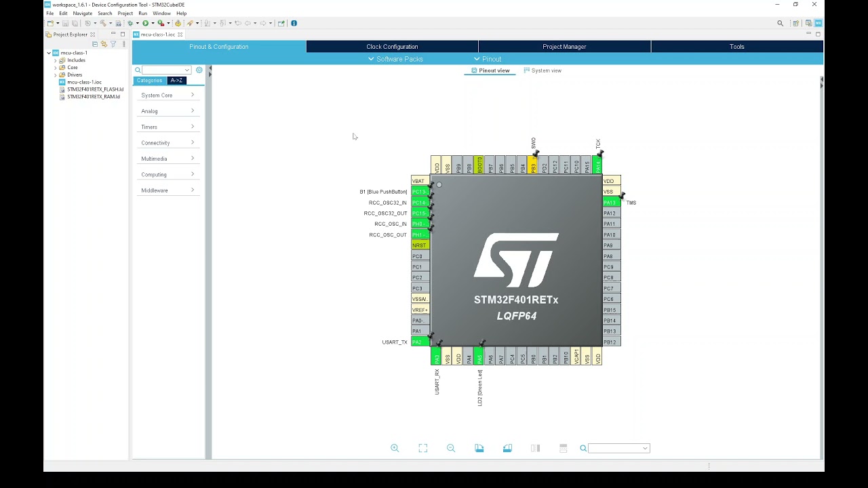868x488 pixels.
Task: Show Categories list mode
Action: (x=150, y=81)
